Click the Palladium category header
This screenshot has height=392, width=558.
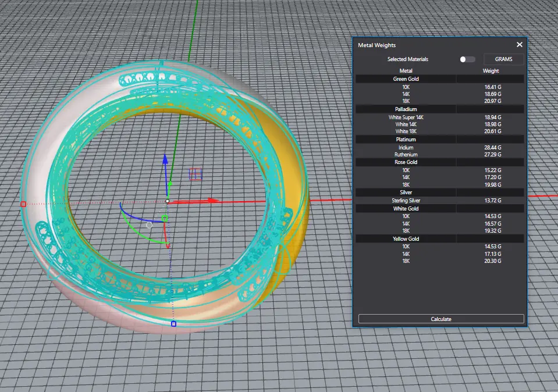tap(406, 109)
